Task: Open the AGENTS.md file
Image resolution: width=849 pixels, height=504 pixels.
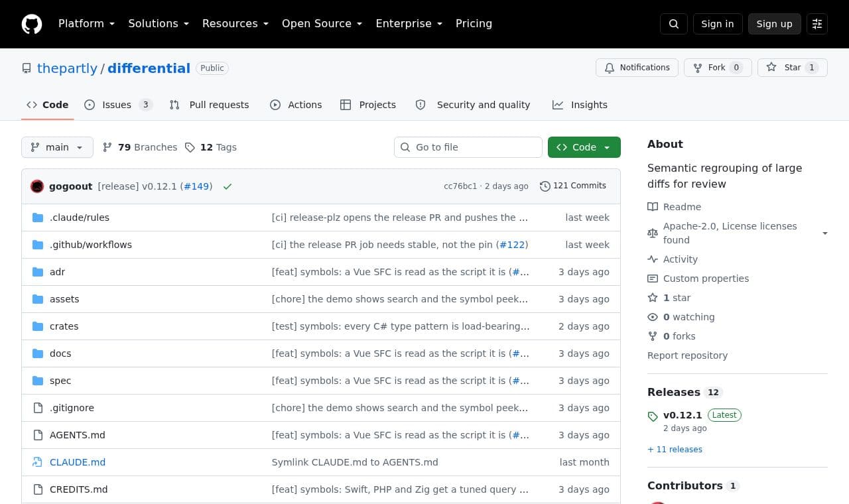Action: pos(78,435)
